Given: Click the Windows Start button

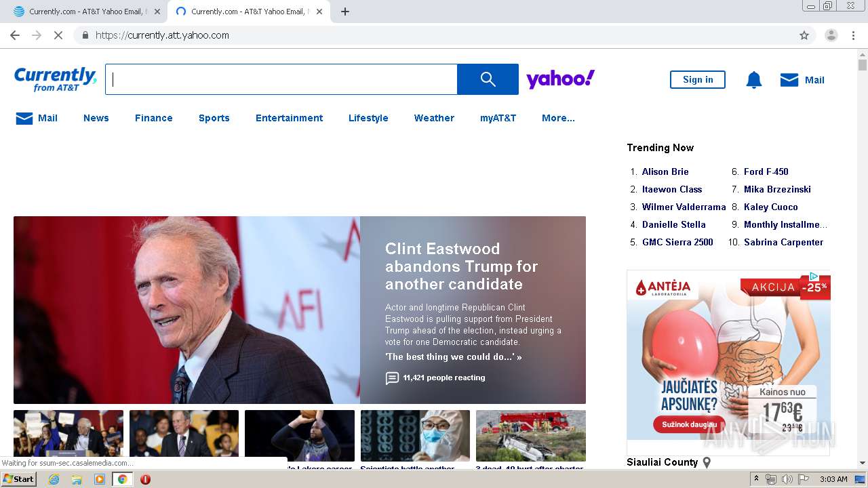Looking at the screenshot, I should point(19,479).
